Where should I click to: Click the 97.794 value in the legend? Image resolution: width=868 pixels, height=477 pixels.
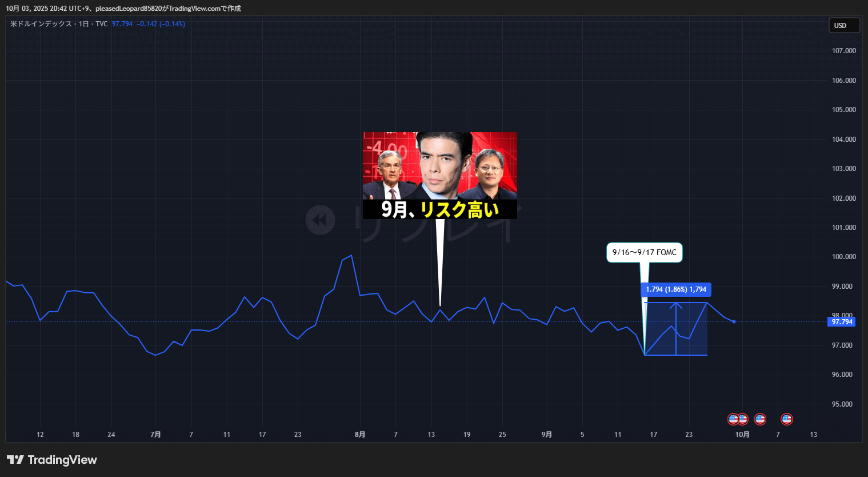122,24
